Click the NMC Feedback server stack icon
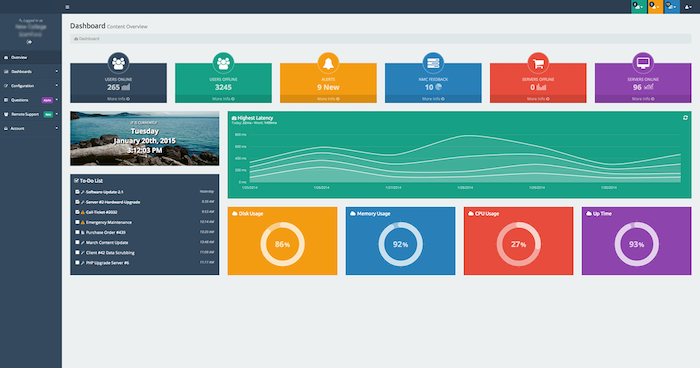This screenshot has width=700, height=368. tap(433, 63)
